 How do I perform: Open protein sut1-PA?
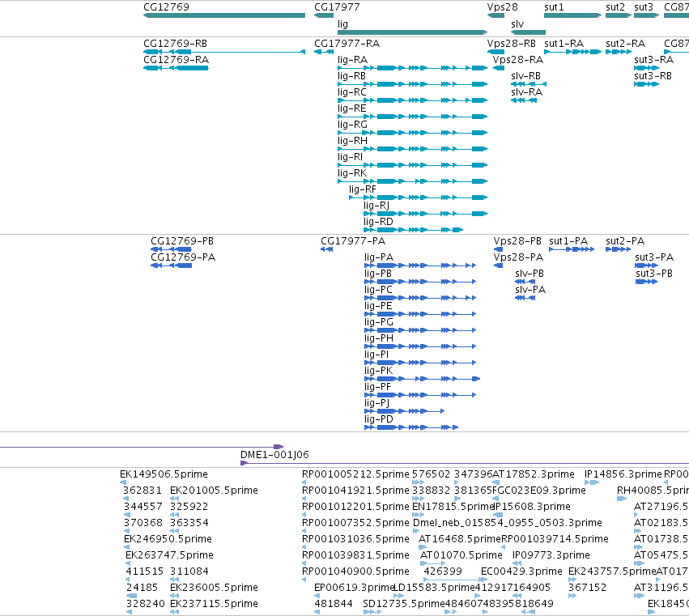point(572,249)
